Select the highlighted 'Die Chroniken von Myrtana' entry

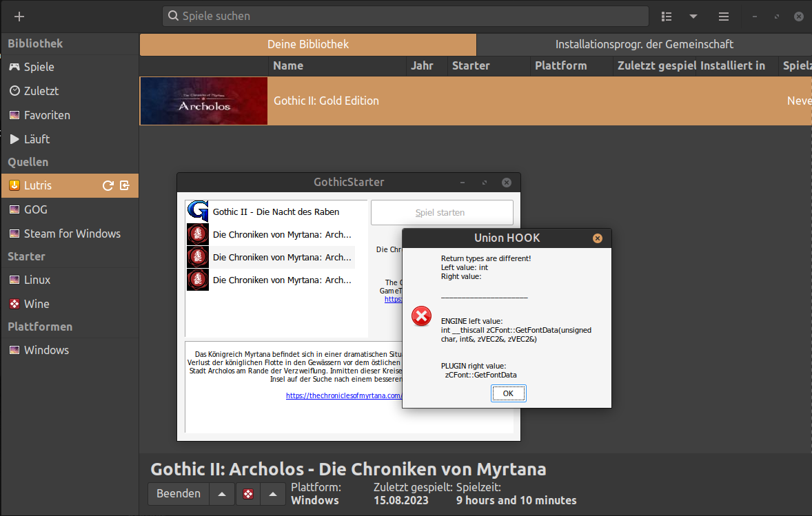tap(270, 257)
